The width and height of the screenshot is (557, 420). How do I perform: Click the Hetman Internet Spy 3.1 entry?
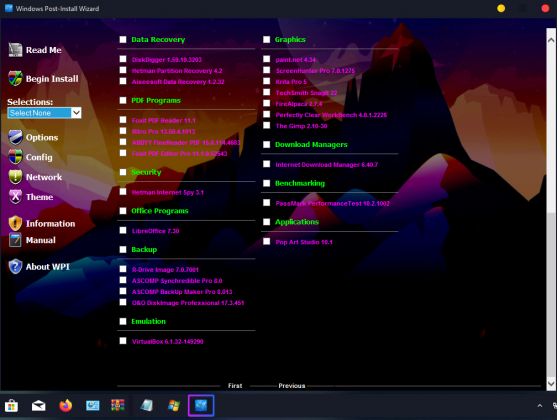coord(168,192)
